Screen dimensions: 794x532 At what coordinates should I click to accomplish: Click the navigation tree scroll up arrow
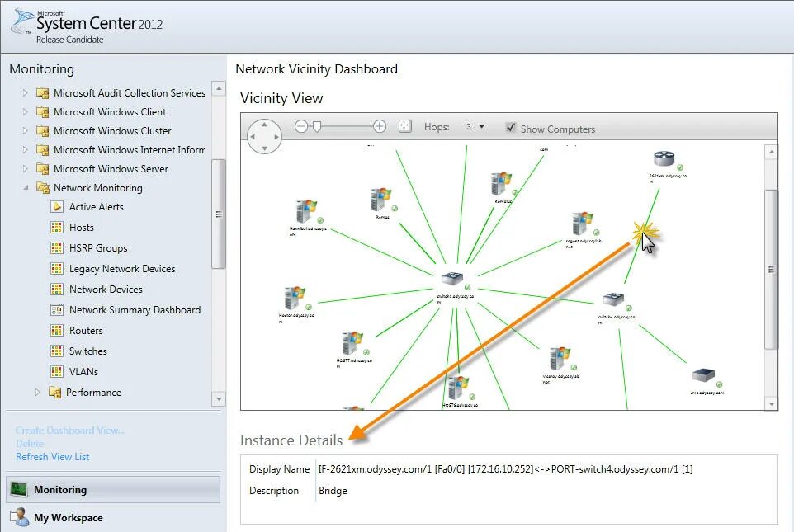coord(219,88)
